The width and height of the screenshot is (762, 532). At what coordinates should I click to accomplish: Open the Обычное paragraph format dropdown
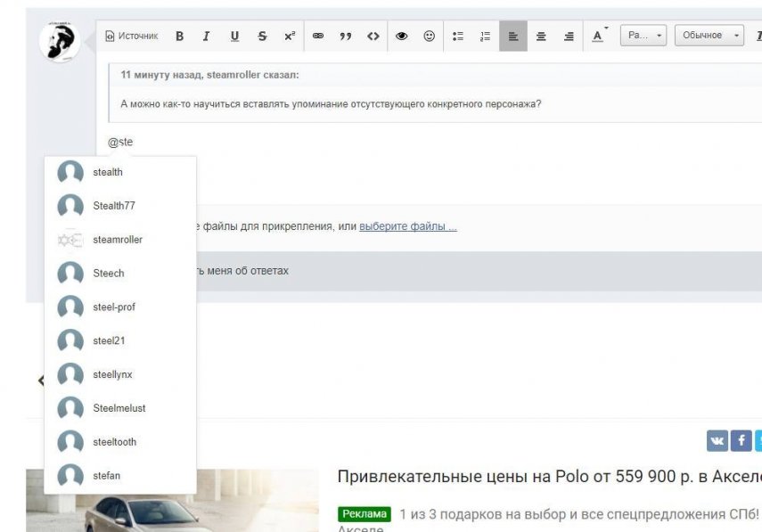[x=710, y=34]
